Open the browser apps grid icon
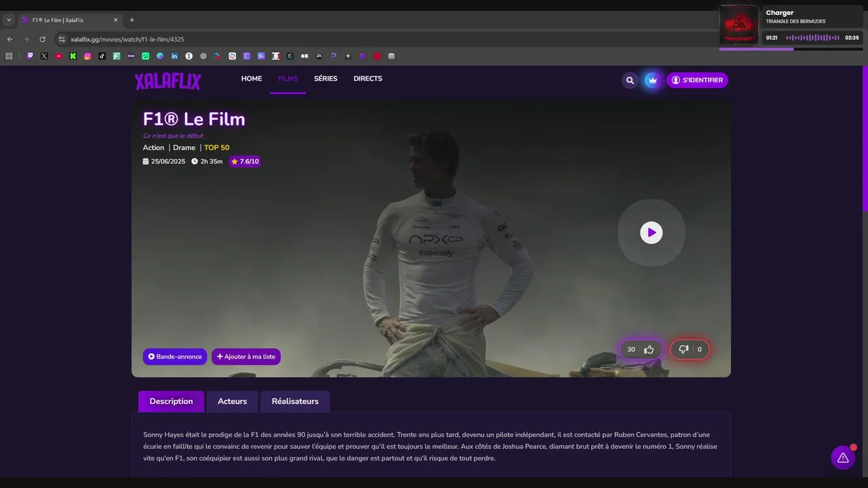 tap(9, 56)
